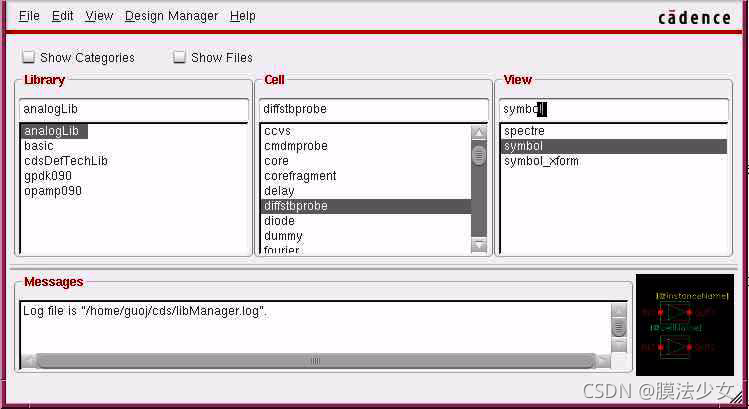Click the View name input field
Image resolution: width=749 pixels, height=409 pixels.
[x=613, y=109]
